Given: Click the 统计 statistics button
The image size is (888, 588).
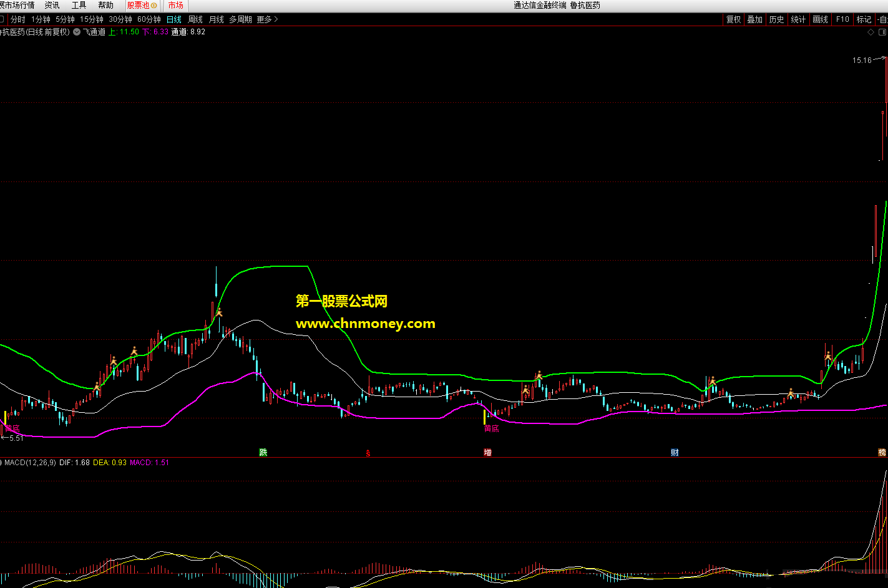Looking at the screenshot, I should pos(798,19).
